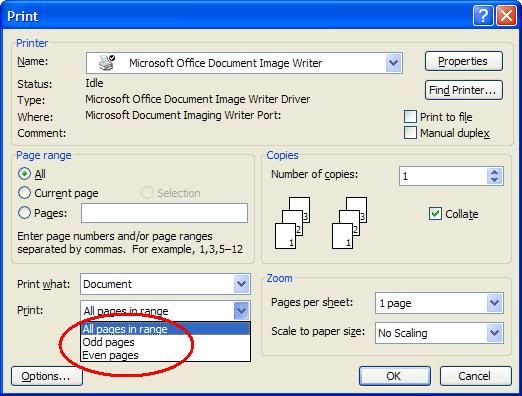This screenshot has height=396, width=522.
Task: Click the collated pages illustration on left
Action: pos(292,223)
